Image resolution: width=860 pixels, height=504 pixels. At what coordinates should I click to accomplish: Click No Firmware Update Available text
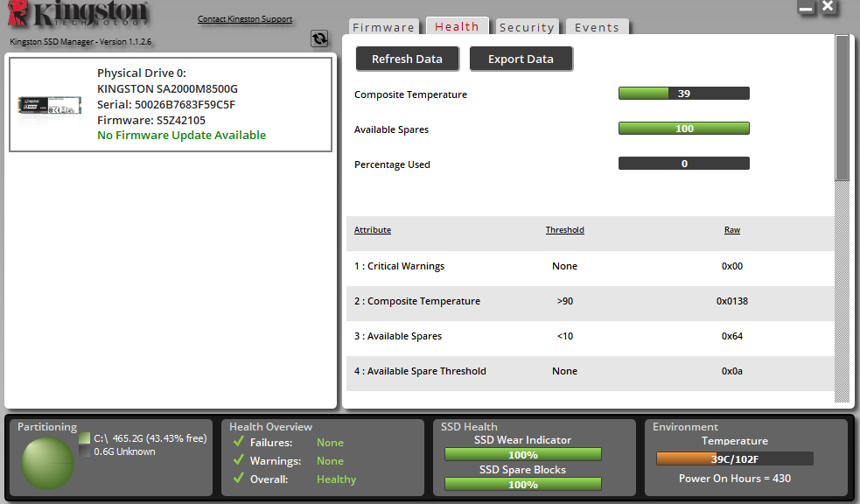click(x=182, y=135)
